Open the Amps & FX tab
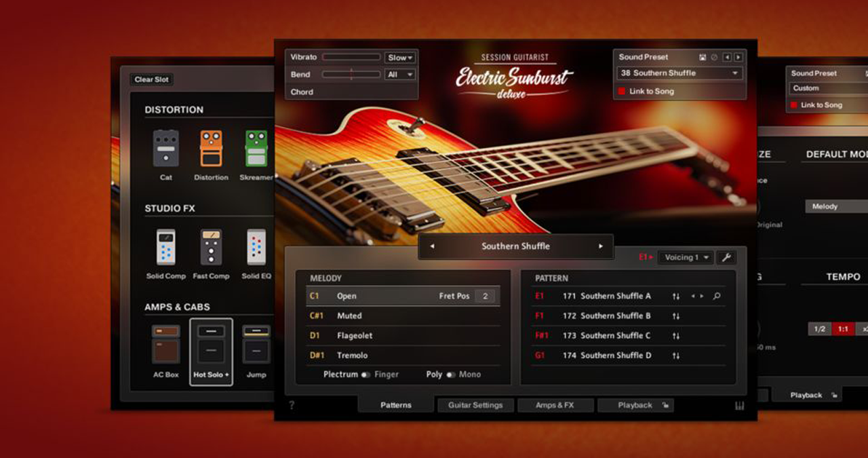Image resolution: width=868 pixels, height=458 pixels. click(555, 405)
